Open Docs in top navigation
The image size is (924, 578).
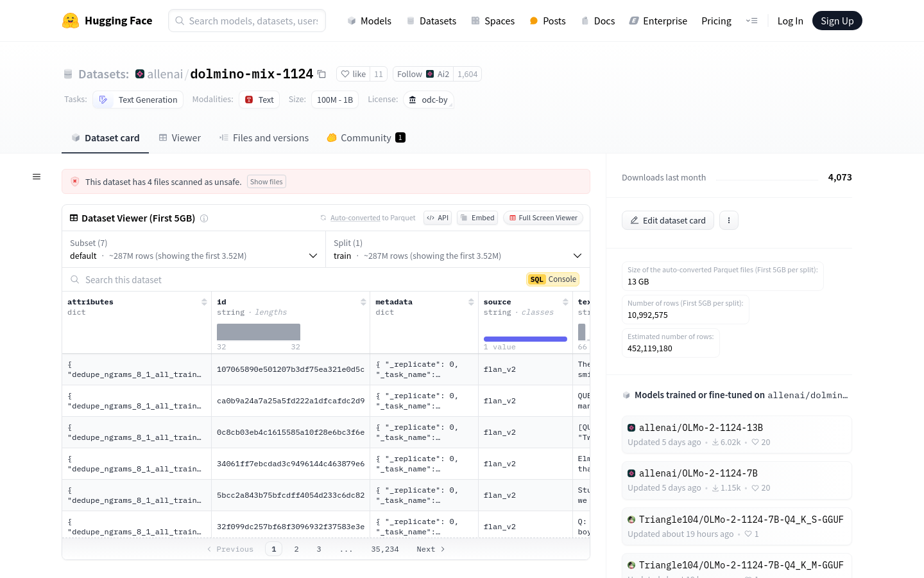click(597, 21)
